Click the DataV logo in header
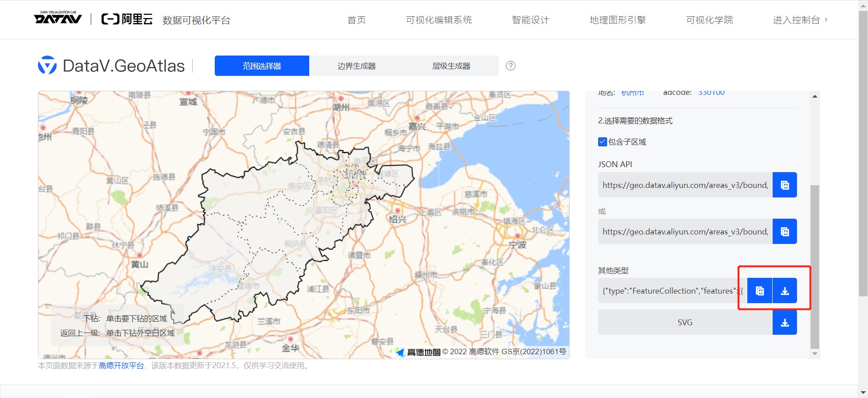Viewport: 868px width, 398px height. pyautogui.click(x=58, y=19)
